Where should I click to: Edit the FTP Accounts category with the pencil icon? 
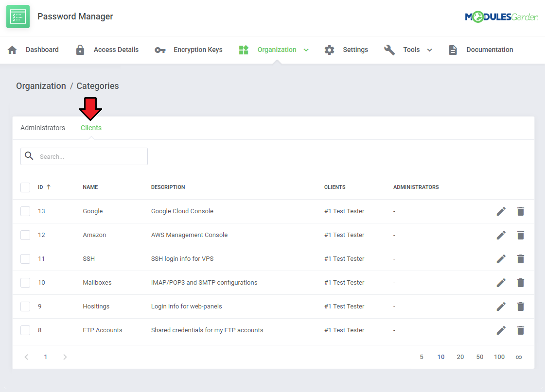501,330
